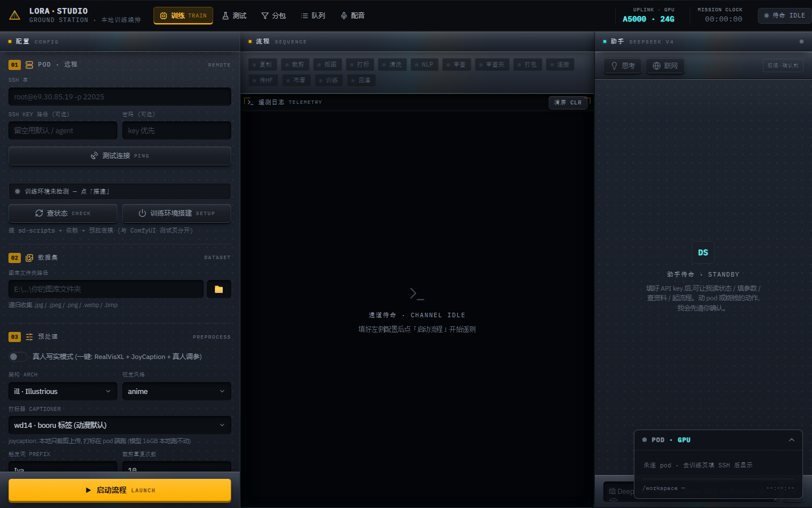Image resolution: width=812 pixels, height=508 pixels.
Task: Open the wd14 · booru captioner dropdown
Action: (x=120, y=425)
